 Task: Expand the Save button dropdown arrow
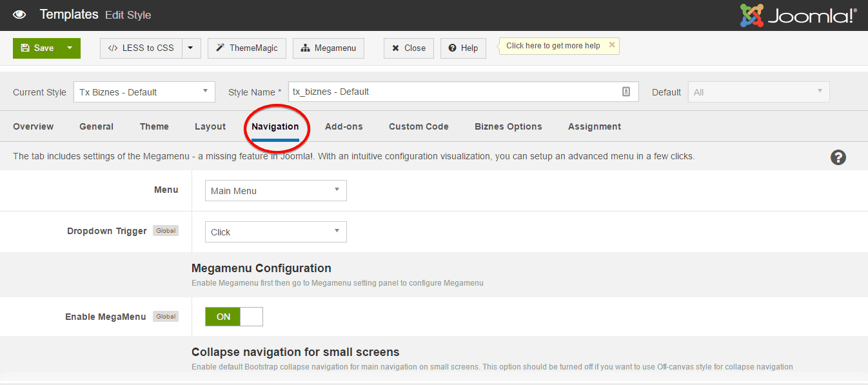pyautogui.click(x=71, y=48)
